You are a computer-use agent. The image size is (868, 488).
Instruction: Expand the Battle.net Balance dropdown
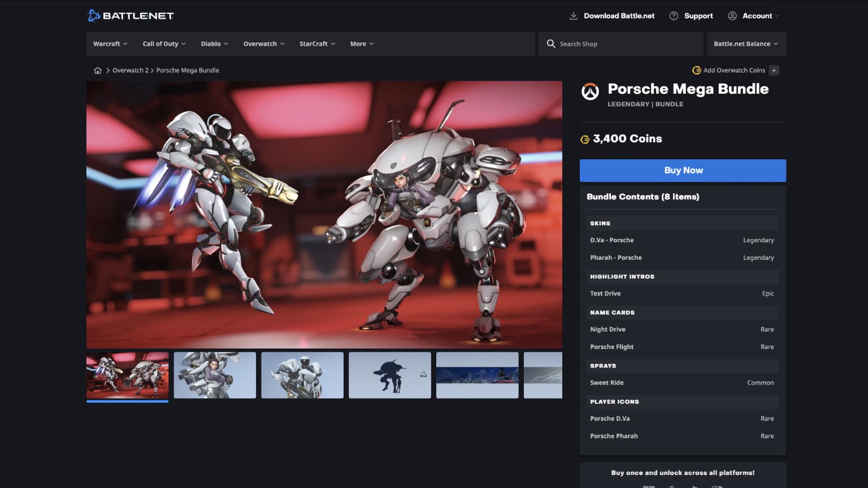(x=745, y=43)
